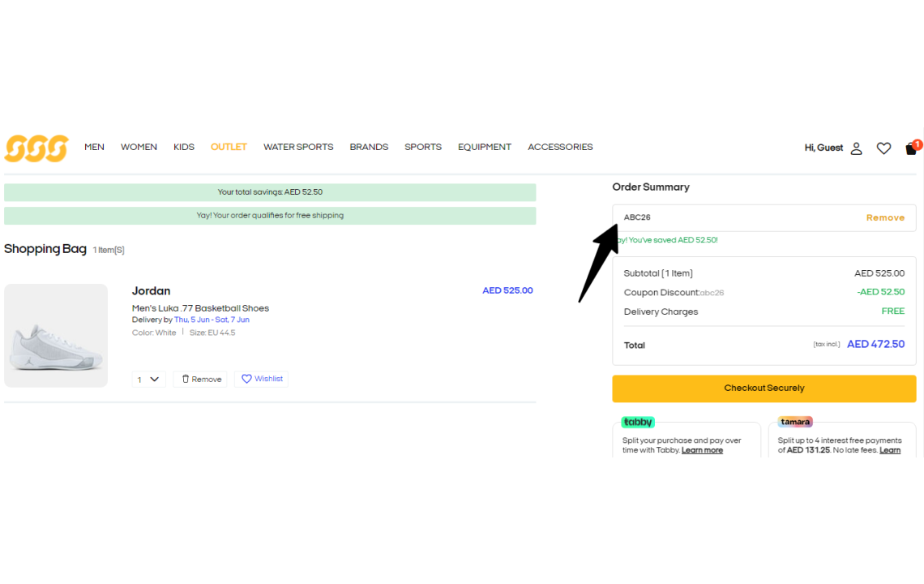The height and width of the screenshot is (584, 924).
Task: Click the Coupon Discount label
Action: tap(661, 293)
